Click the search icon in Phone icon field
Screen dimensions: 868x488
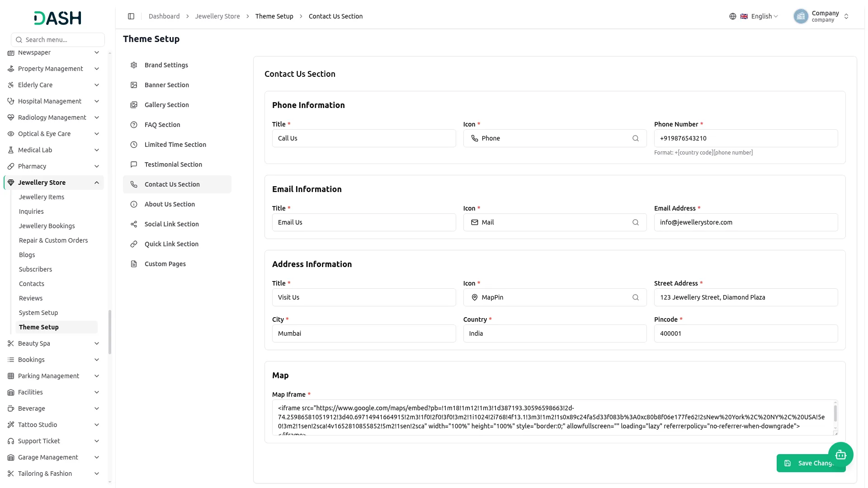pos(636,138)
